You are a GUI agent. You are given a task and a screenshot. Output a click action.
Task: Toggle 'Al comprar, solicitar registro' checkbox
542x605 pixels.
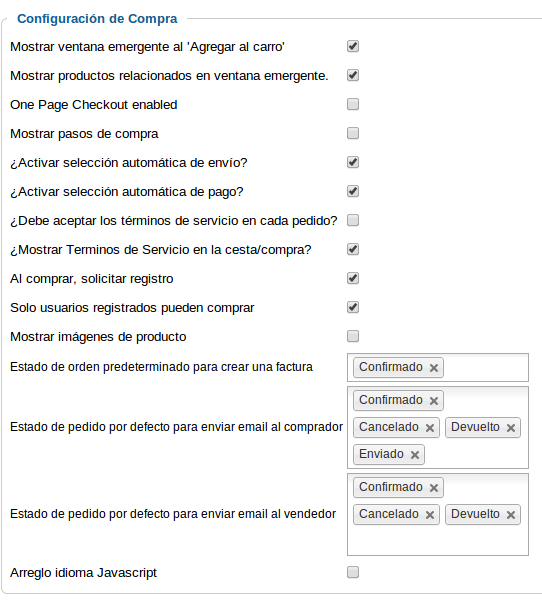click(x=353, y=278)
